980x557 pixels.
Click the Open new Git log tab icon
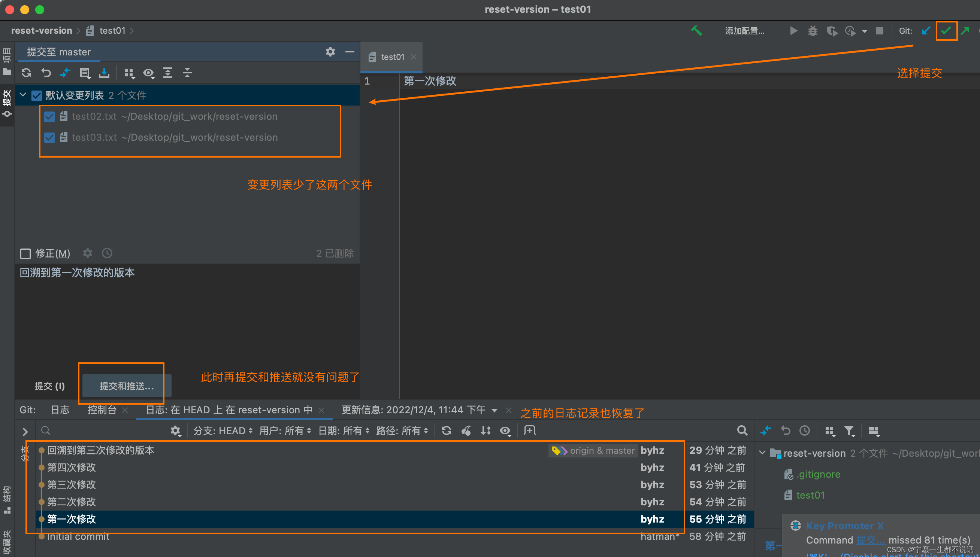pos(530,430)
